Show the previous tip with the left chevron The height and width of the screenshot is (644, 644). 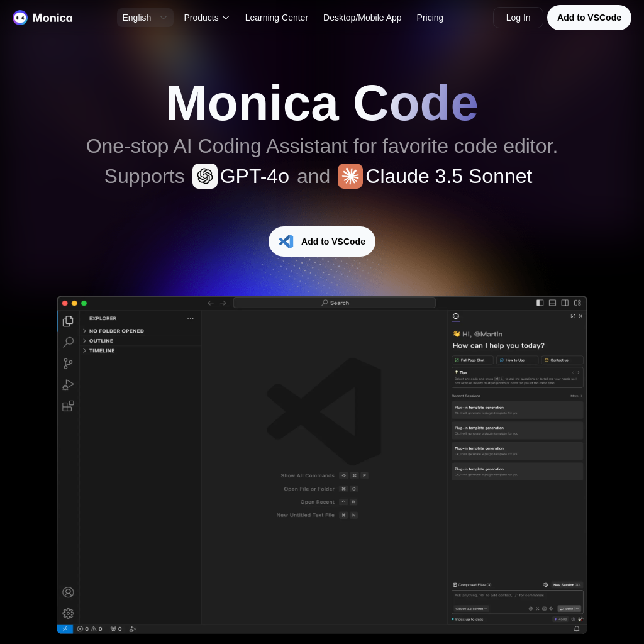(x=573, y=372)
